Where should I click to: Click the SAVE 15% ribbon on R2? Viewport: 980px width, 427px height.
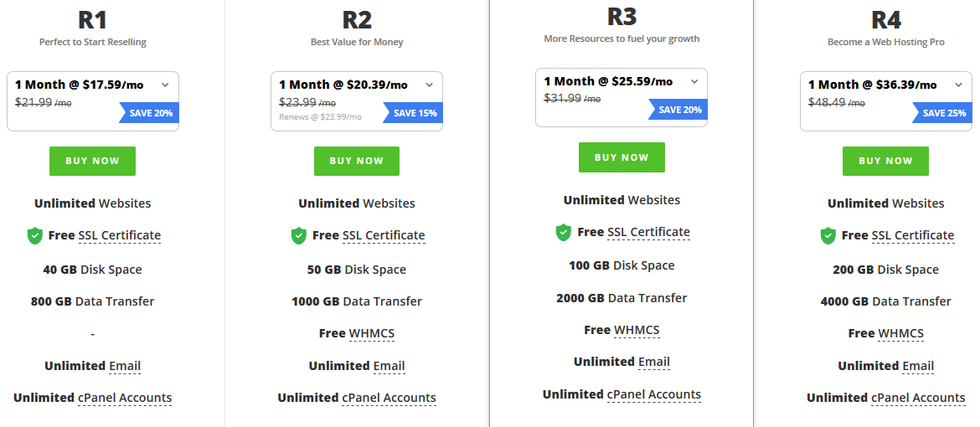413,113
